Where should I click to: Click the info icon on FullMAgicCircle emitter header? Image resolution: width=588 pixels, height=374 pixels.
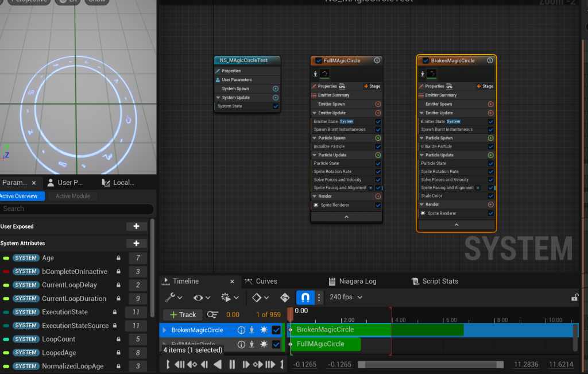(377, 60)
